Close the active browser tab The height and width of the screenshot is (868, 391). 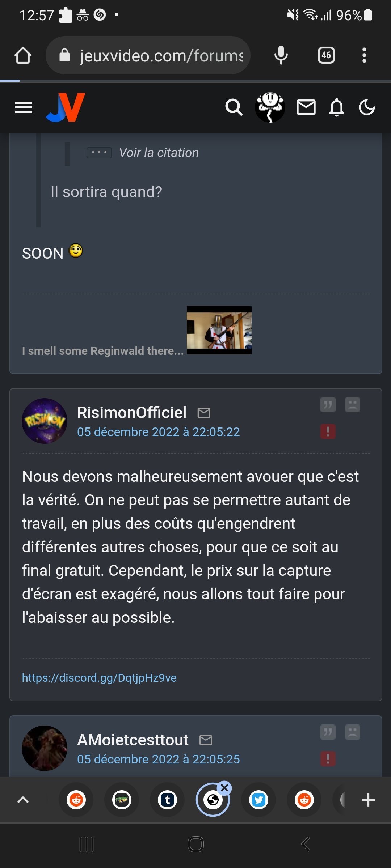[224, 787]
